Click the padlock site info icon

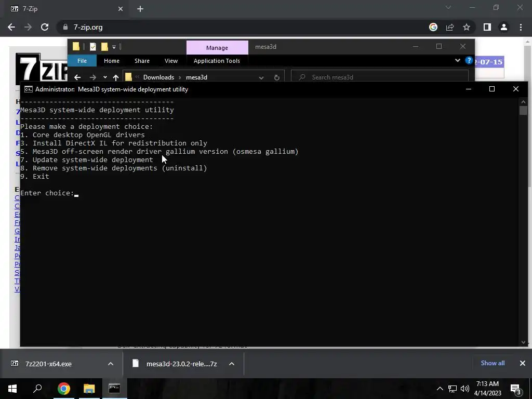tap(65, 27)
